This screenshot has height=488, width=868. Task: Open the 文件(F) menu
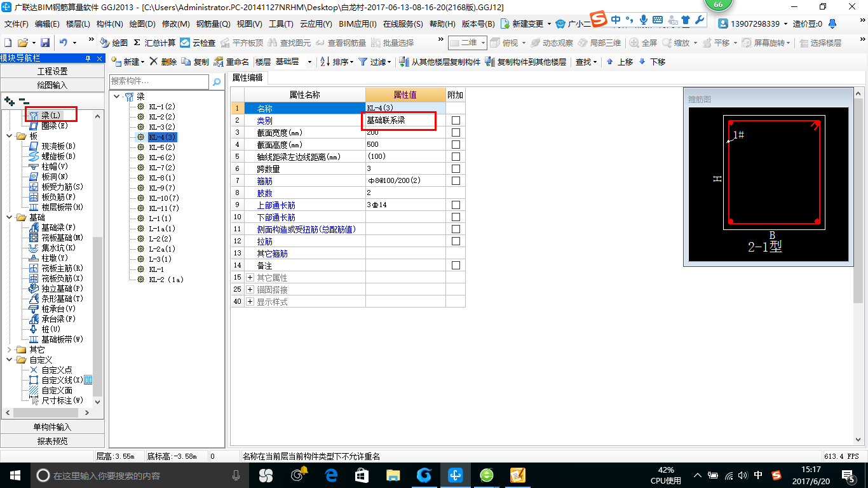tap(17, 24)
